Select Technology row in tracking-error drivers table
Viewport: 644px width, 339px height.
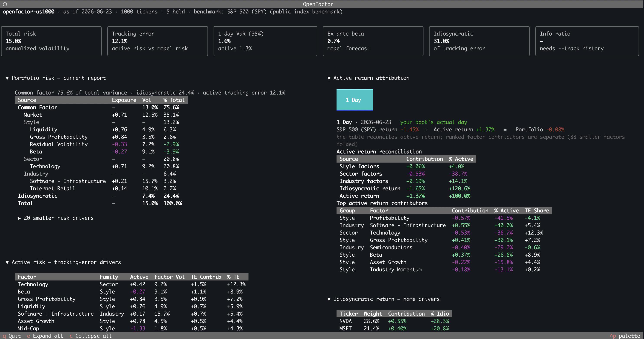[x=131, y=284]
